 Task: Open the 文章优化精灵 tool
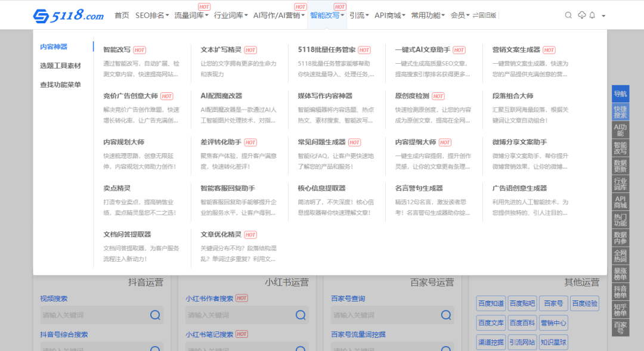pos(221,234)
